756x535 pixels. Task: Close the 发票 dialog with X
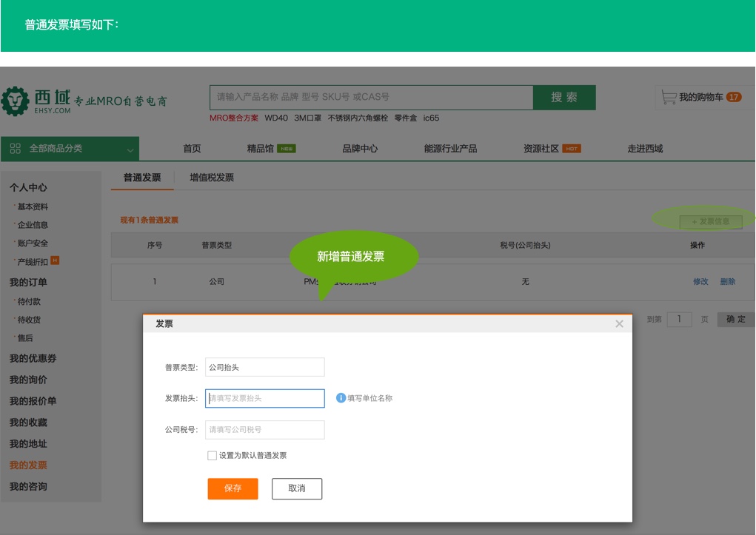coord(619,324)
